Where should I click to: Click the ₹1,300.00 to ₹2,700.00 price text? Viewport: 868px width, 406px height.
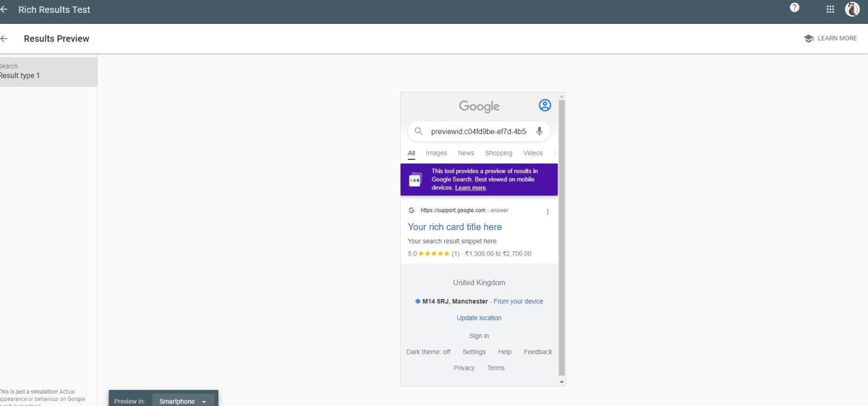pos(498,254)
